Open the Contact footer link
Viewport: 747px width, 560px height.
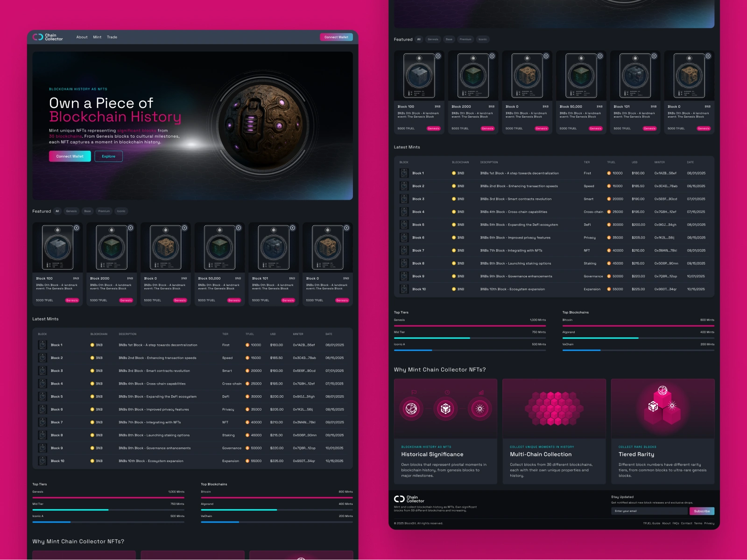coord(686,524)
